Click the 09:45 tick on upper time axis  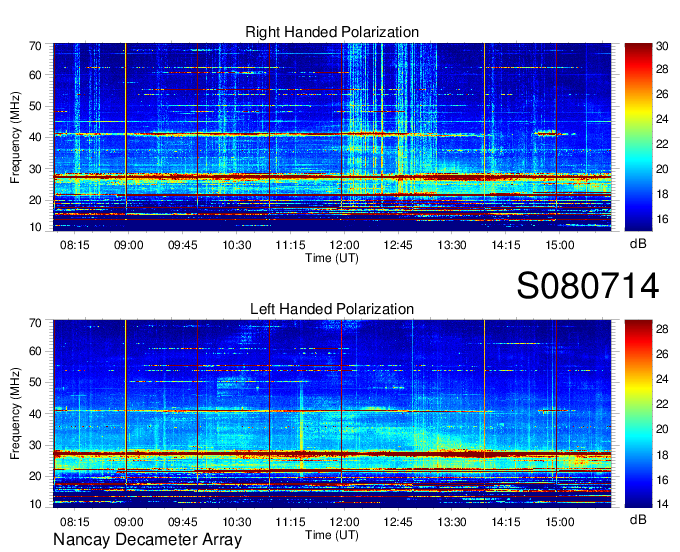[183, 245]
